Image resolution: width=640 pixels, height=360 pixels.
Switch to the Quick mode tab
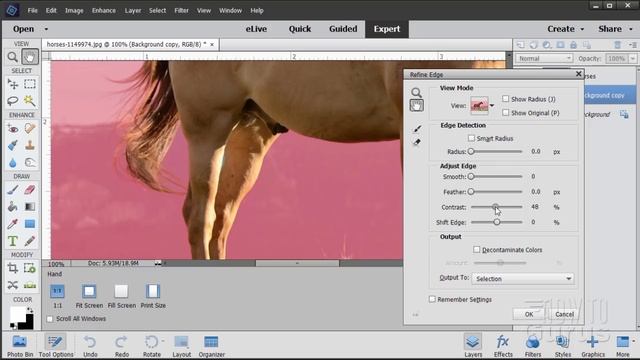point(300,29)
